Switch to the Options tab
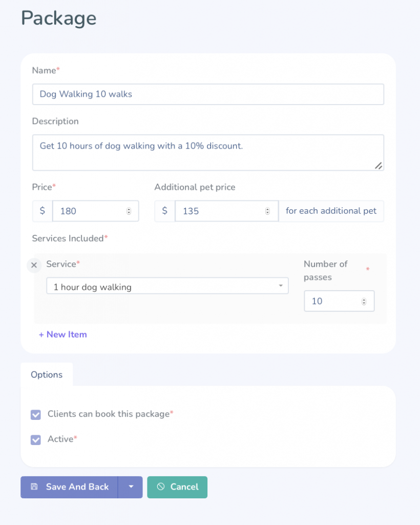The width and height of the screenshot is (420, 525). (47, 375)
